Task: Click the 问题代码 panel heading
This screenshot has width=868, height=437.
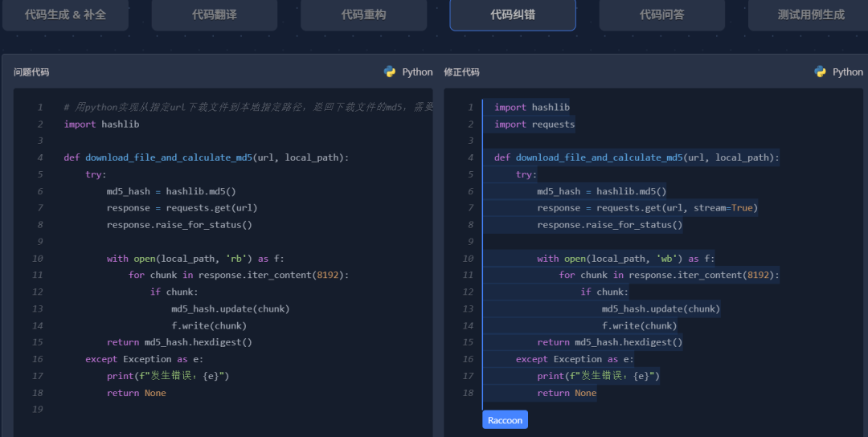Action: coord(31,72)
